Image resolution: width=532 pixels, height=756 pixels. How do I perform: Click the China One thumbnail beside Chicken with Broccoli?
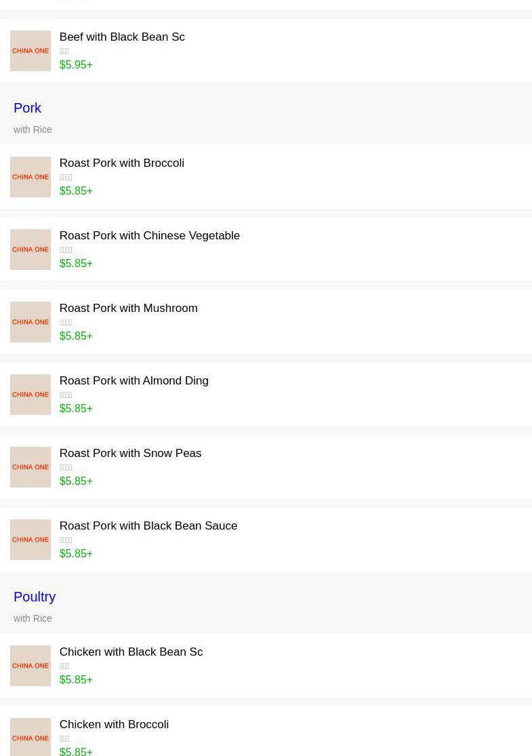point(30,737)
